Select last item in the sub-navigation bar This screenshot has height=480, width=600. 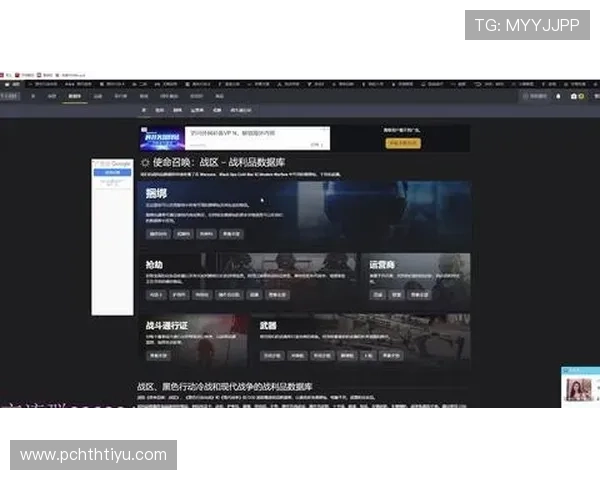coord(240,110)
